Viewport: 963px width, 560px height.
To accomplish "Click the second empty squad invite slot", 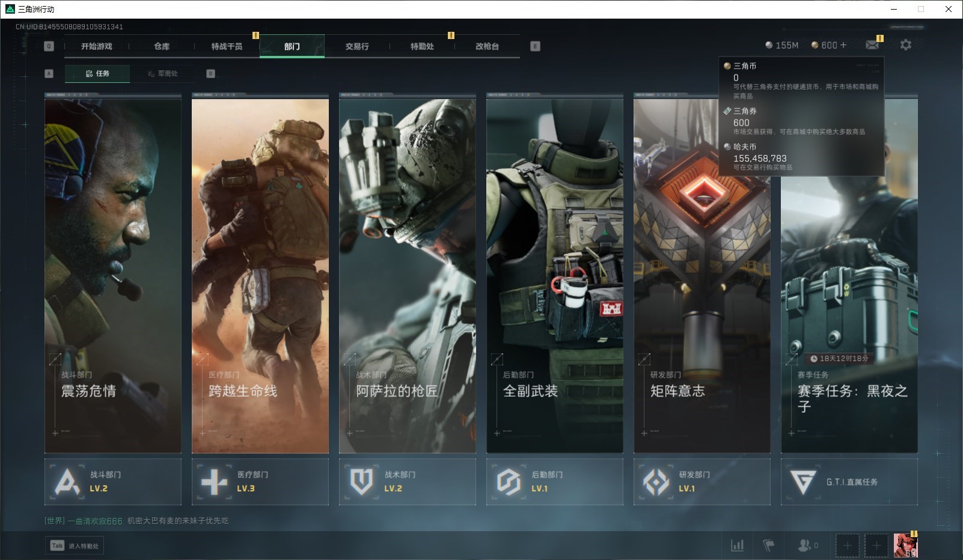I will pos(876,546).
